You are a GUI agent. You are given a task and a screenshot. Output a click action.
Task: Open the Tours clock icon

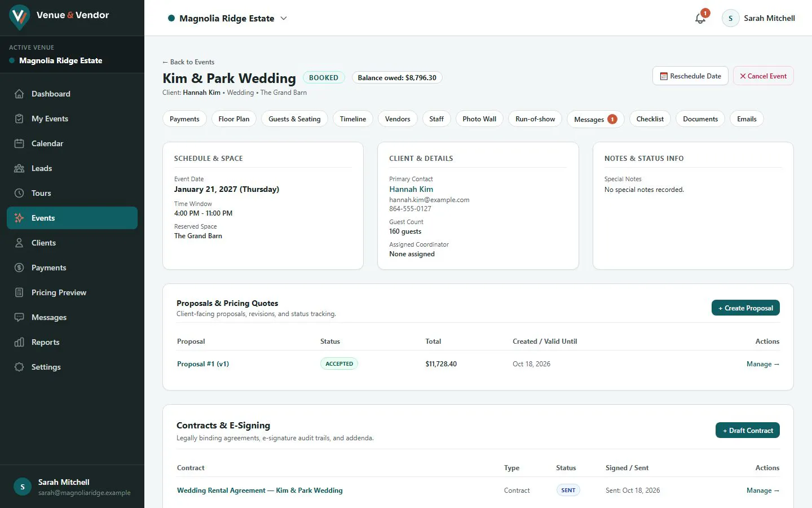tap(19, 193)
